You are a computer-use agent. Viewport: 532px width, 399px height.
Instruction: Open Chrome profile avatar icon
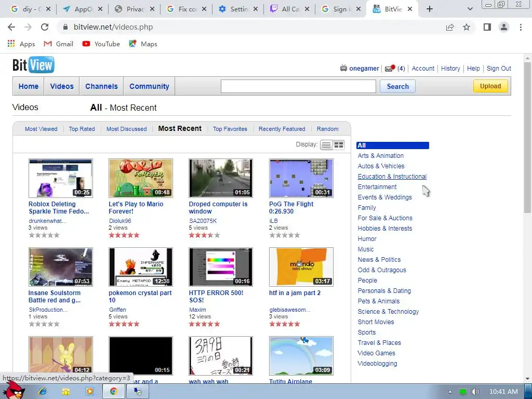(504, 27)
